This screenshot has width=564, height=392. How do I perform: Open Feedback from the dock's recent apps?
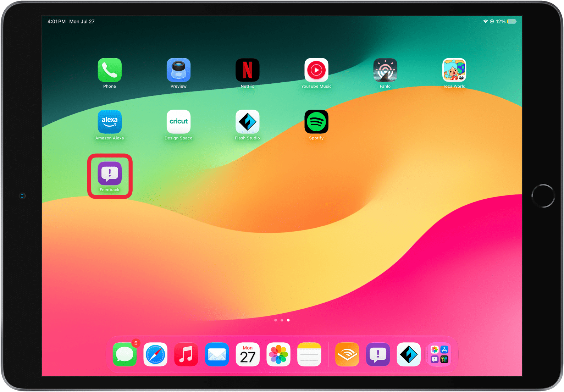click(378, 354)
